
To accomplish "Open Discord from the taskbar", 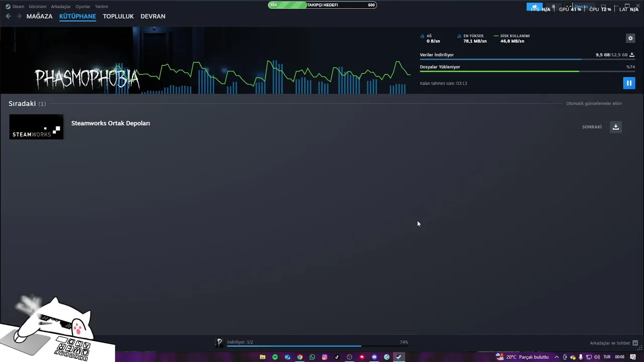I will (x=374, y=357).
